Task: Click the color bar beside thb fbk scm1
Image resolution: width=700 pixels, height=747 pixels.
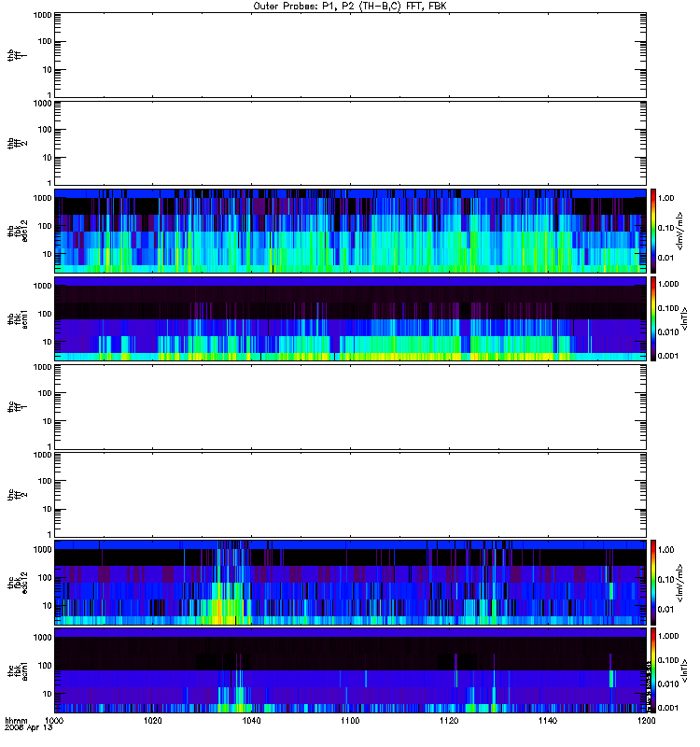Action: pos(653,318)
